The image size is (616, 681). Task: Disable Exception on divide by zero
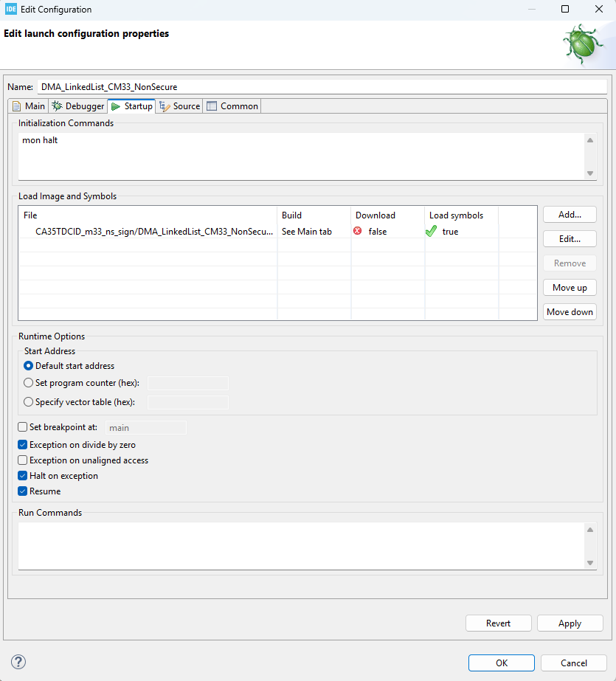tap(23, 445)
